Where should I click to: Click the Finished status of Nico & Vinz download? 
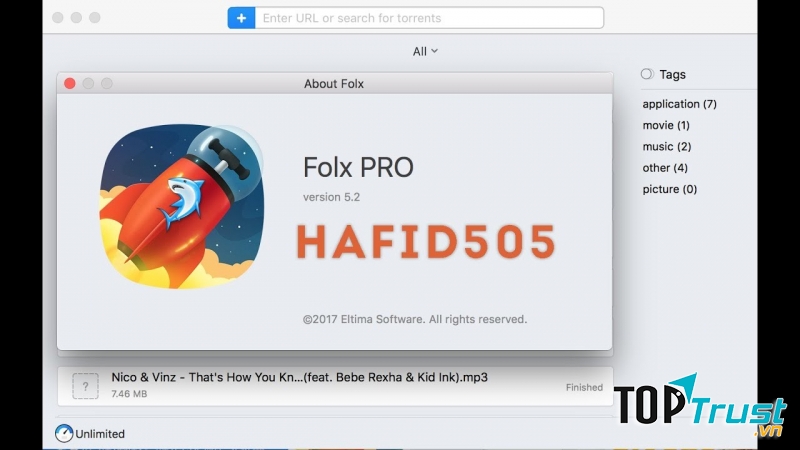pos(584,388)
